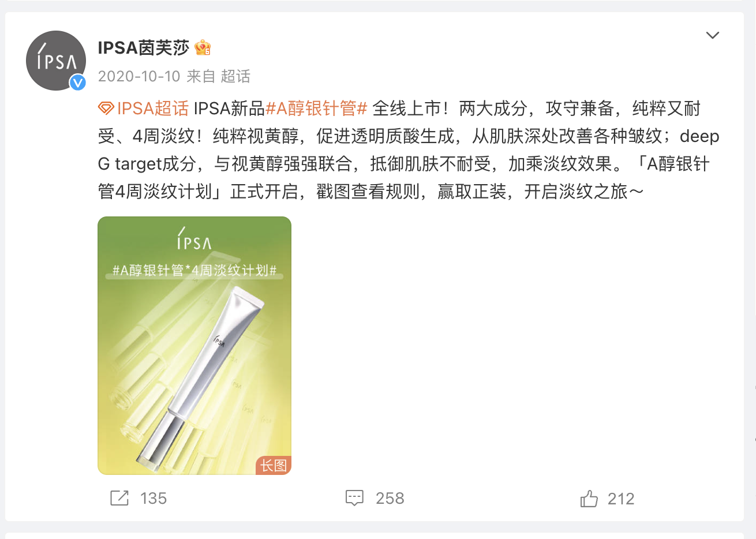Viewport: 756px width, 539px height.
Task: Click the IPSA logo inside the image
Action: [x=194, y=239]
